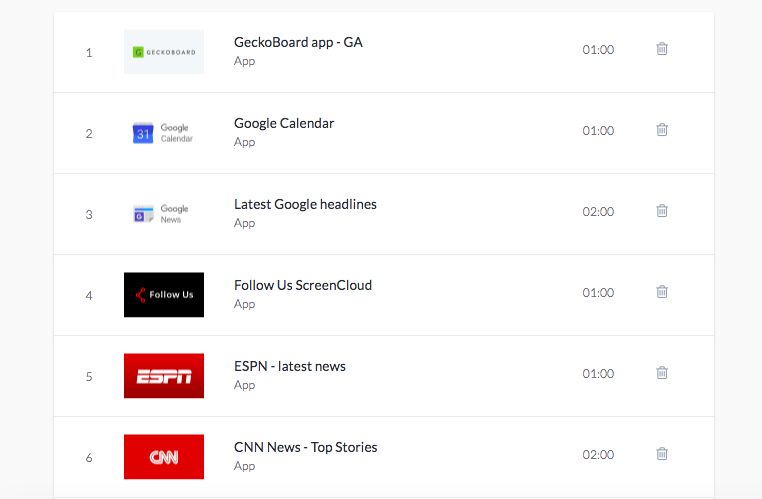The height and width of the screenshot is (499, 762).
Task: Select the CNN News - Top Stories title
Action: click(305, 447)
